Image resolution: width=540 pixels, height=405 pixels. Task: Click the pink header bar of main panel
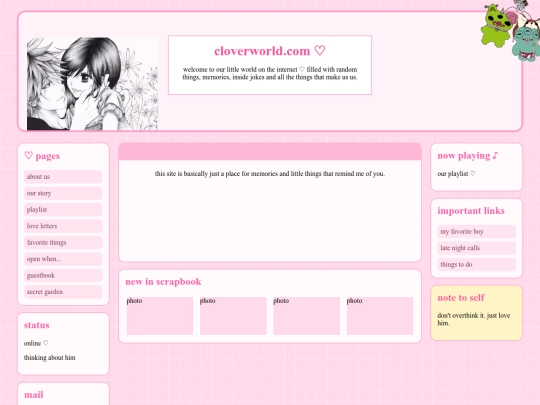(x=270, y=152)
